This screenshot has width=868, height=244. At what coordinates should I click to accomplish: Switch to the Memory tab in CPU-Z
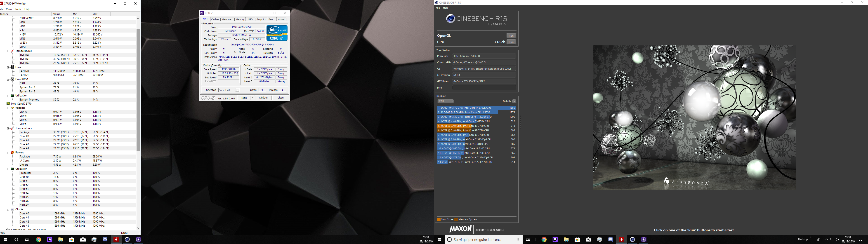coord(240,20)
